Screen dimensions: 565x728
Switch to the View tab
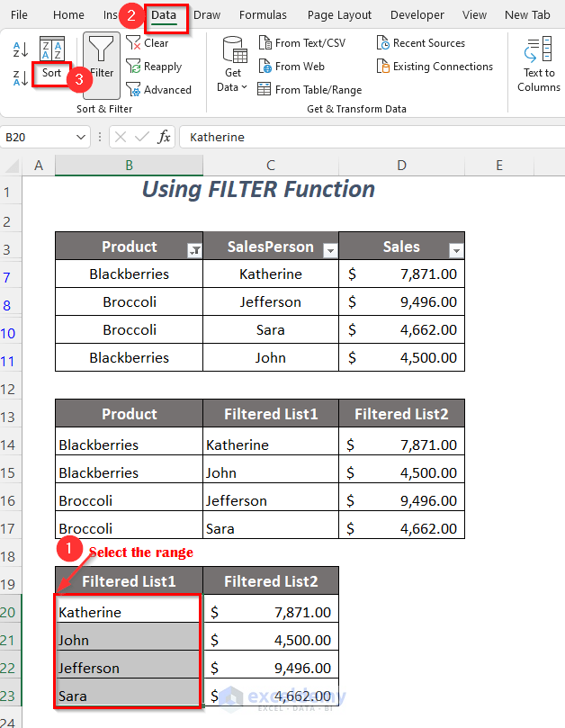(x=474, y=15)
